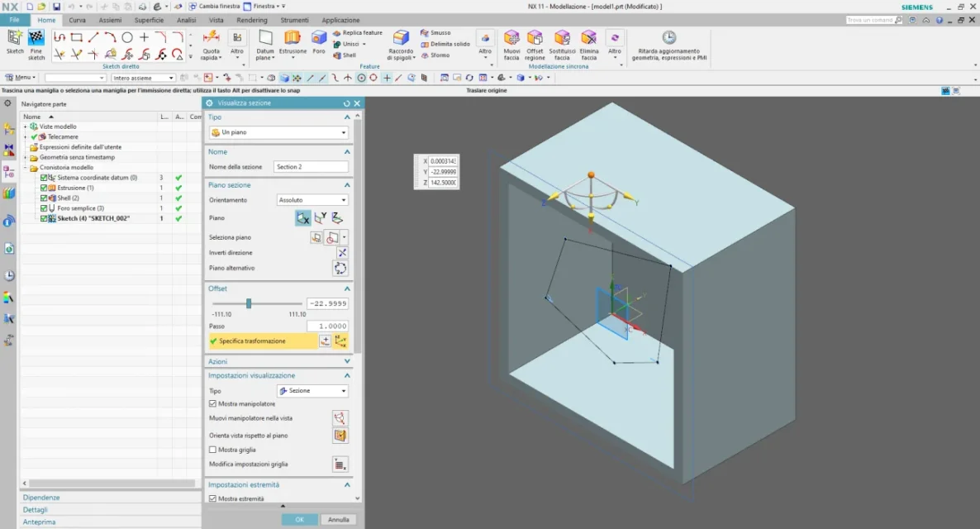Click the Offset slider handle
The width and height of the screenshot is (980, 529).
(249, 304)
